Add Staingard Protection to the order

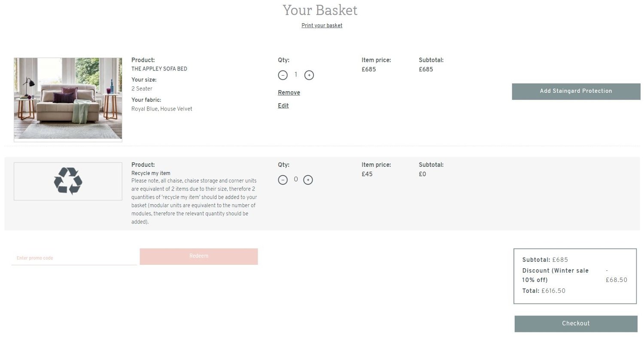(x=576, y=91)
